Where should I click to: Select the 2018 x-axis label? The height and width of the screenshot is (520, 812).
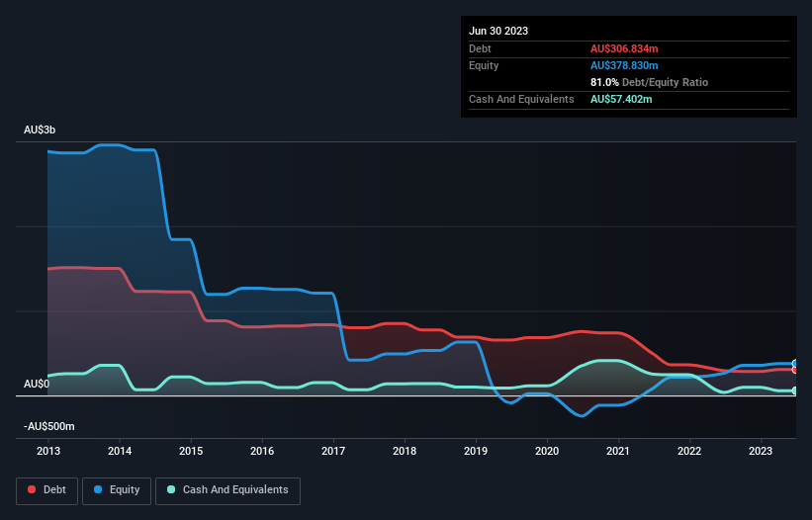(x=405, y=451)
